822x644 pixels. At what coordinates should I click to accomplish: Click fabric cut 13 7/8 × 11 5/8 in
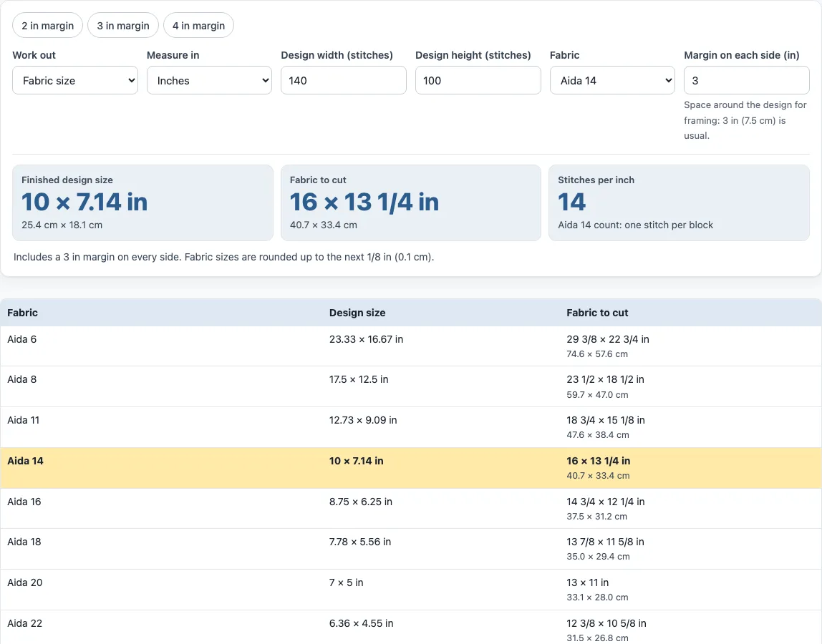(606, 541)
